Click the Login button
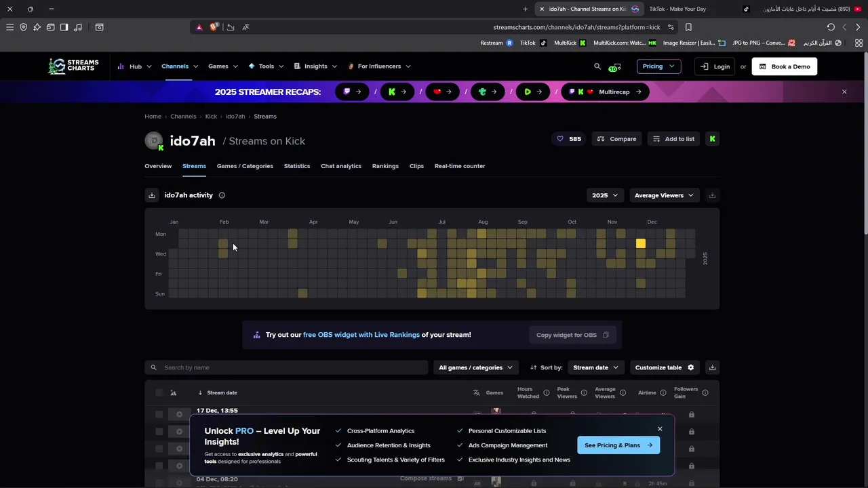Viewport: 868px width, 488px height. (x=715, y=66)
